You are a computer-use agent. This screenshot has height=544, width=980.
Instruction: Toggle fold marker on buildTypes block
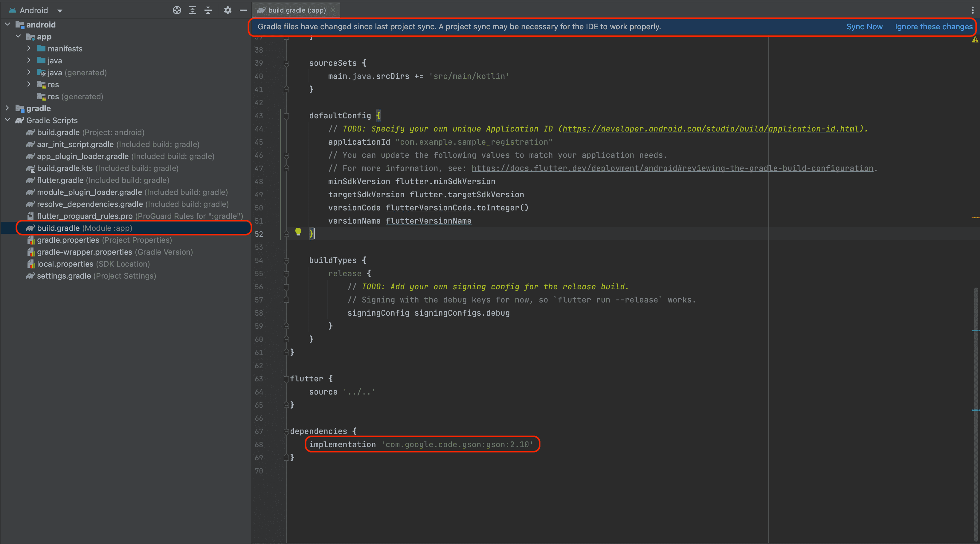(286, 261)
